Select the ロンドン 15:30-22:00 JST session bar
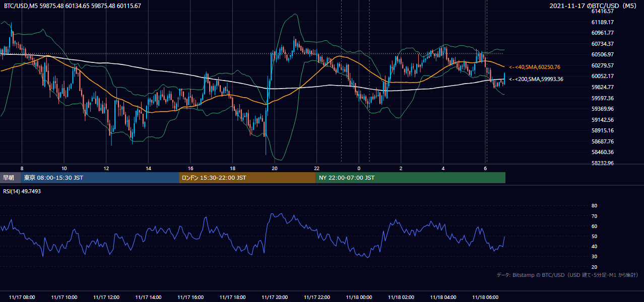 click(247, 178)
